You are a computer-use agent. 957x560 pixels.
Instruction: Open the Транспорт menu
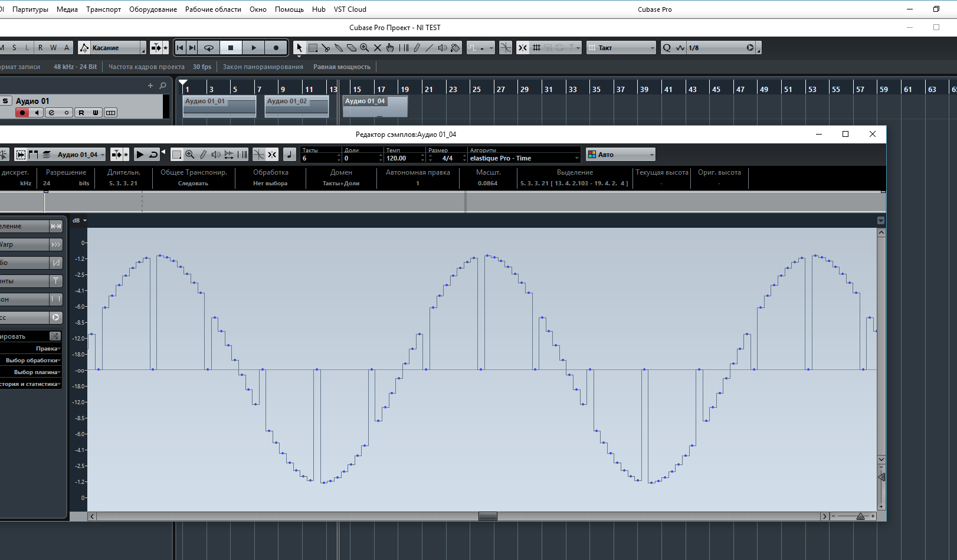click(x=104, y=9)
